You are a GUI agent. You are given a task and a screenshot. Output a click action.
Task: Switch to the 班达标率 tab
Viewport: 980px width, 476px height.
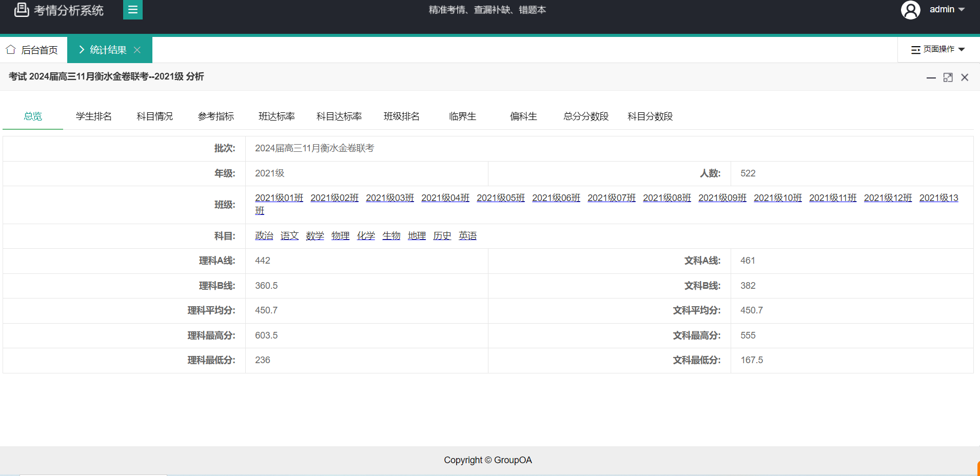pos(277,116)
